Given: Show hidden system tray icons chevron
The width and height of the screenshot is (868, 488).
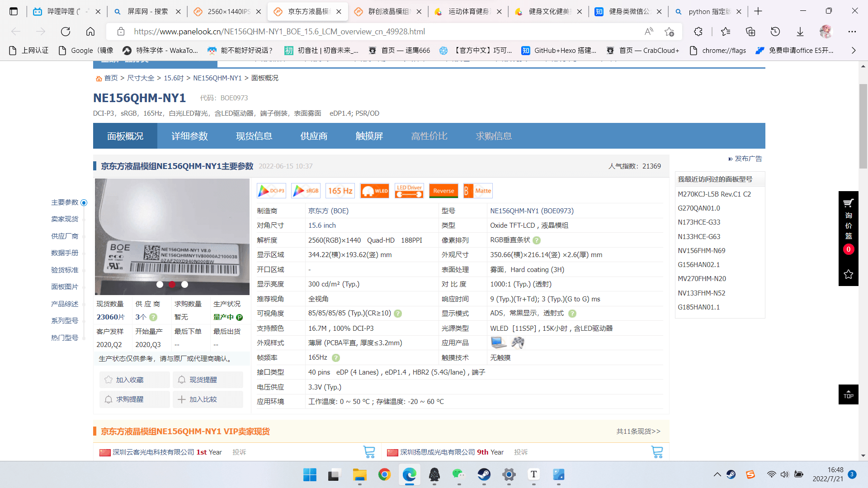Looking at the screenshot, I should click(717, 474).
